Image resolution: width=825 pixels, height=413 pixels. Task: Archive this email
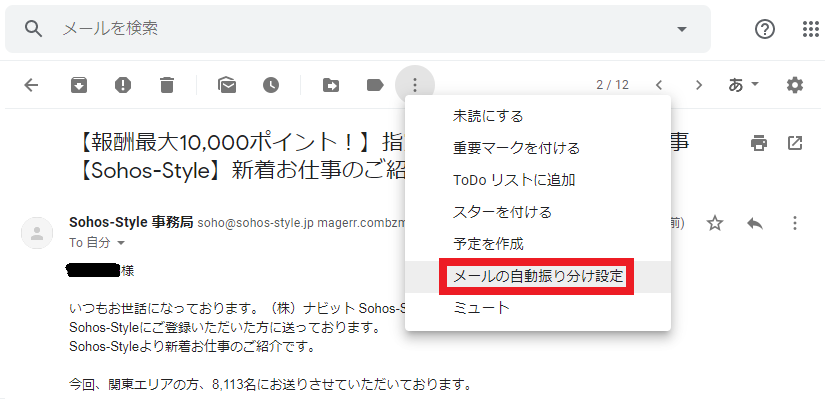(79, 85)
